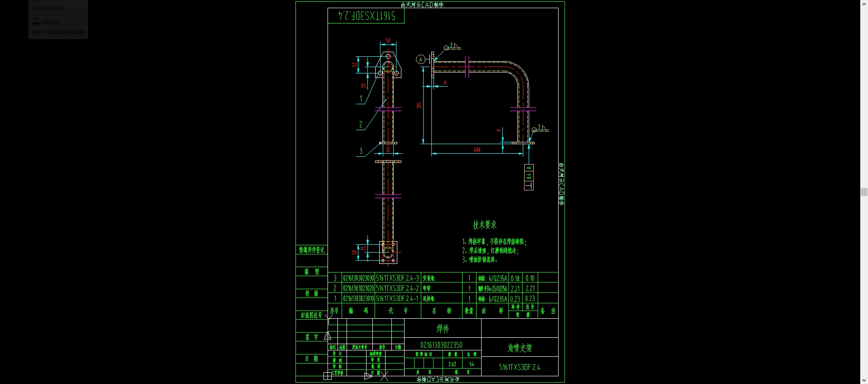Select the 32 pipe width dimension

pyautogui.click(x=388, y=150)
